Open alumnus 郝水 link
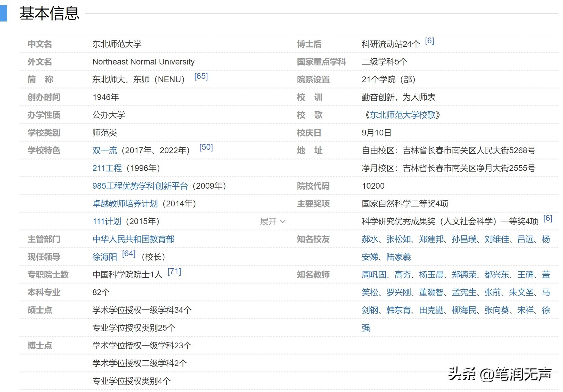563x392 pixels. (370, 239)
